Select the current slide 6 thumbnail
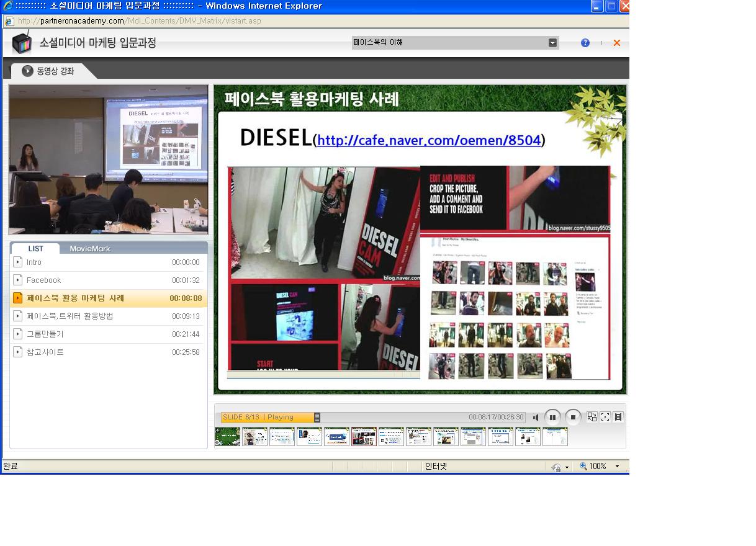Viewport: 756px width, 546px height. (364, 436)
